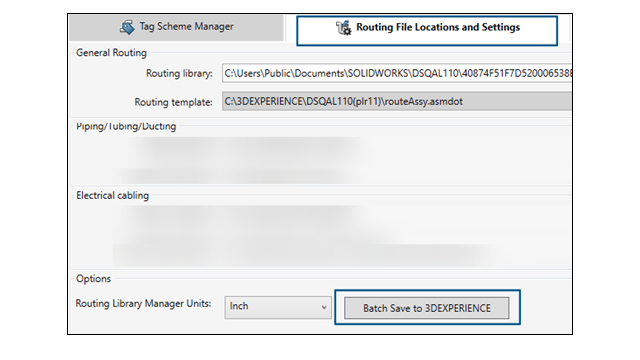
Task: Click the Routing template label
Action: [173, 102]
